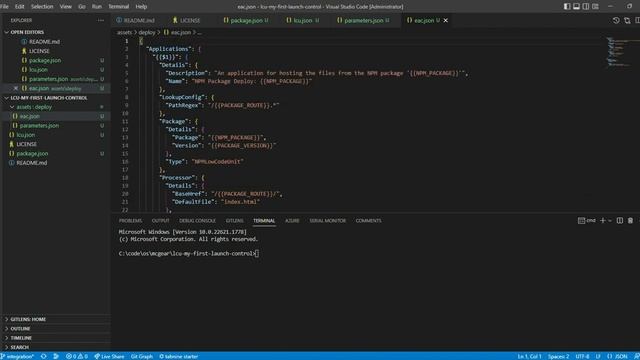
Task: Open the Terminal menu
Action: point(118,7)
